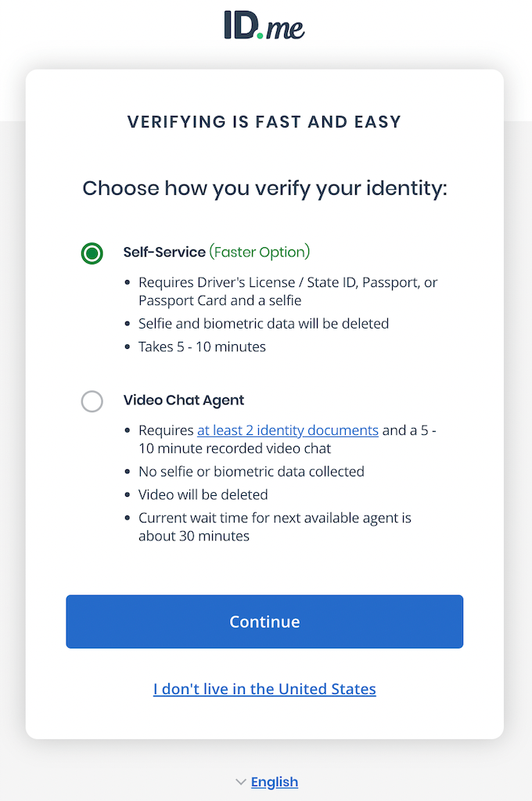
Task: Click the 'VERIFYING IS FAST AND EASY' heading
Action: (264, 121)
